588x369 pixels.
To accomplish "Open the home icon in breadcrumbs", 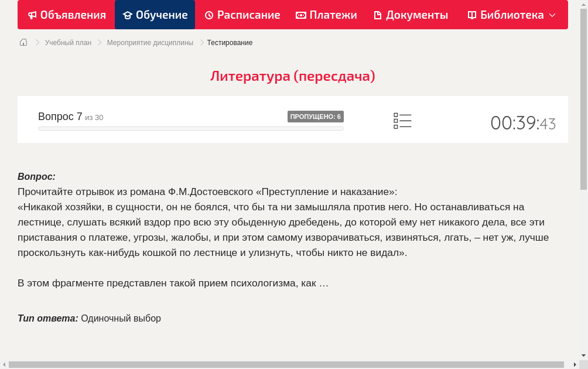I will coord(23,42).
